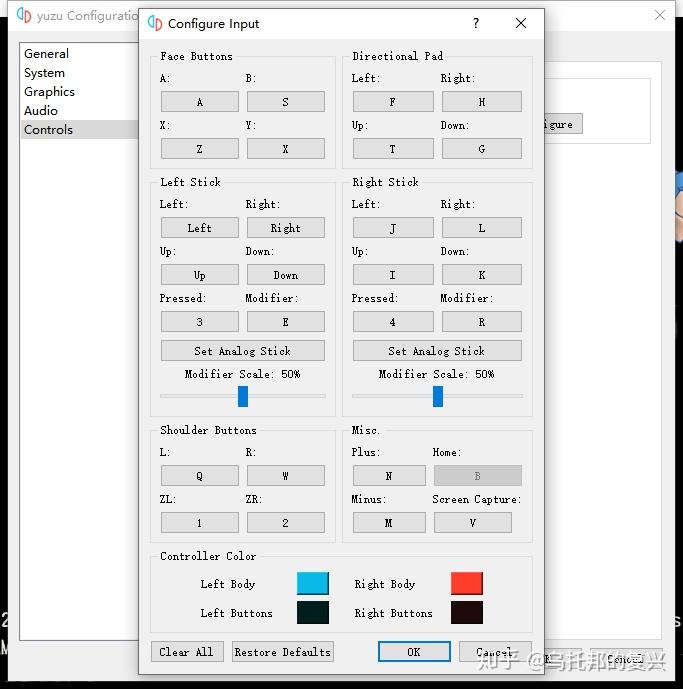This screenshot has width=683, height=689.
Task: Click Cancel in Configure Input dialog
Action: pyautogui.click(x=495, y=651)
